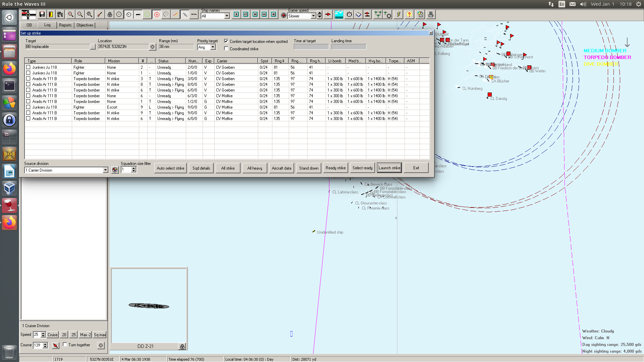This screenshot has height=362, width=644.
Task: Click the lightning bolt toolbar icon
Action: click(x=398, y=14)
